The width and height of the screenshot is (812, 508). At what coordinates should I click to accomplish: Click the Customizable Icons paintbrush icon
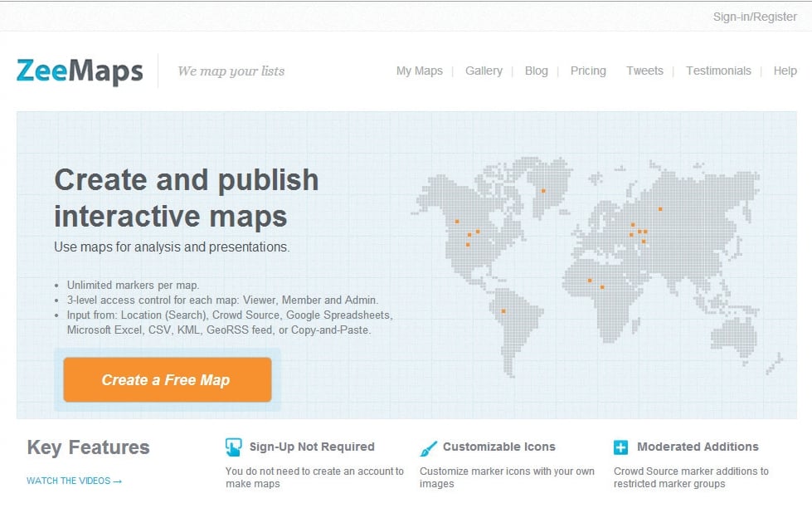point(428,448)
